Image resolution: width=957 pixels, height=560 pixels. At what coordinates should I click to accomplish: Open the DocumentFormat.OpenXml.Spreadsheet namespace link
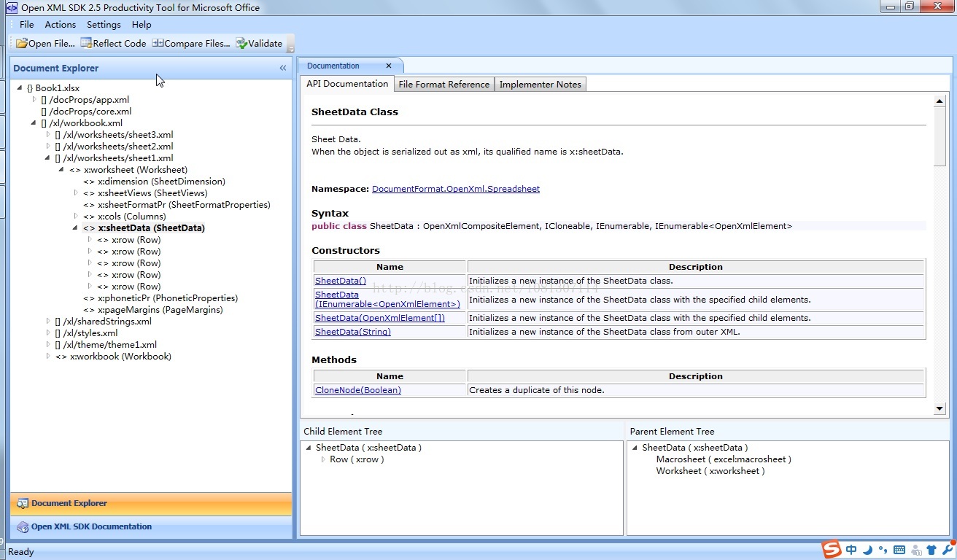point(456,189)
